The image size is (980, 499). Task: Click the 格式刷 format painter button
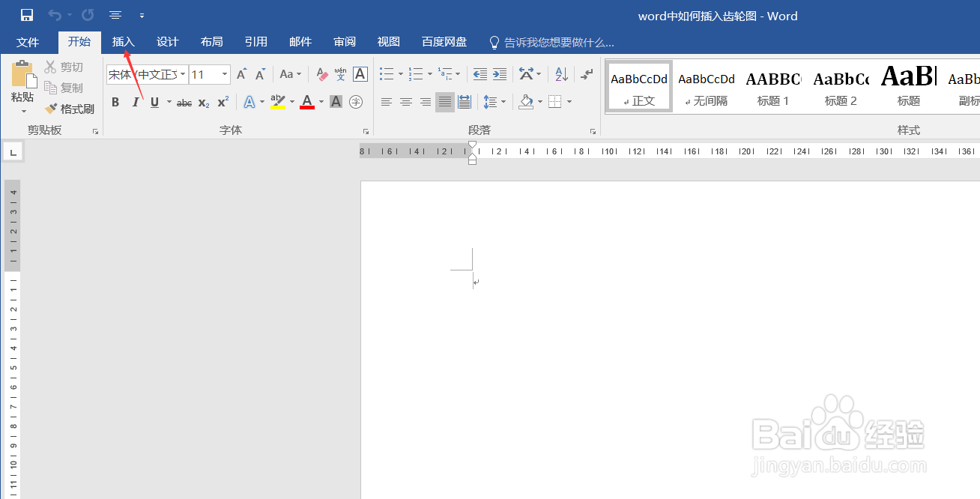pyautogui.click(x=70, y=109)
